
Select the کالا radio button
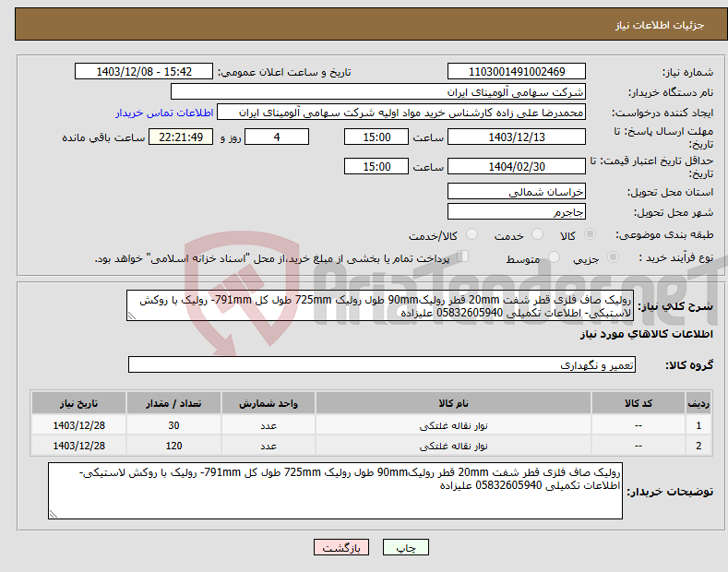point(590,234)
